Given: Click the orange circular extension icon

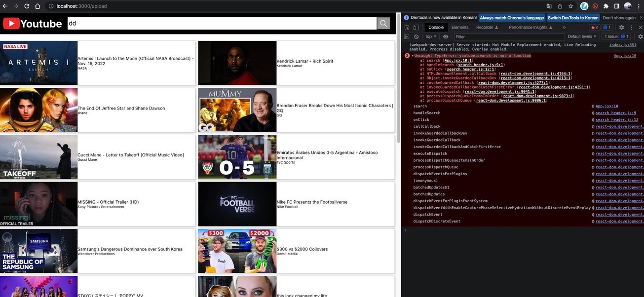Looking at the screenshot, I should tap(595, 6).
